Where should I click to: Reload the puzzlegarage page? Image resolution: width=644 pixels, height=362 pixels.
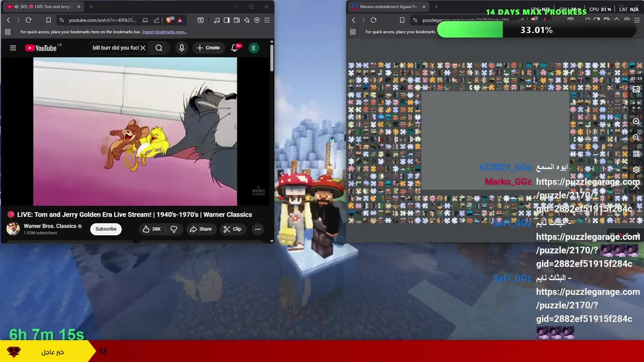click(x=373, y=20)
